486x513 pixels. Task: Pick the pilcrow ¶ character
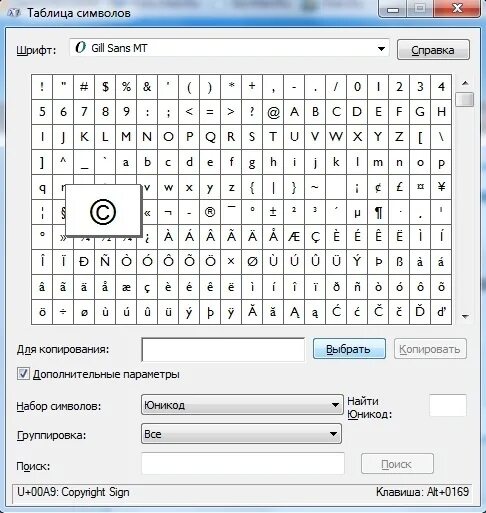378,212
